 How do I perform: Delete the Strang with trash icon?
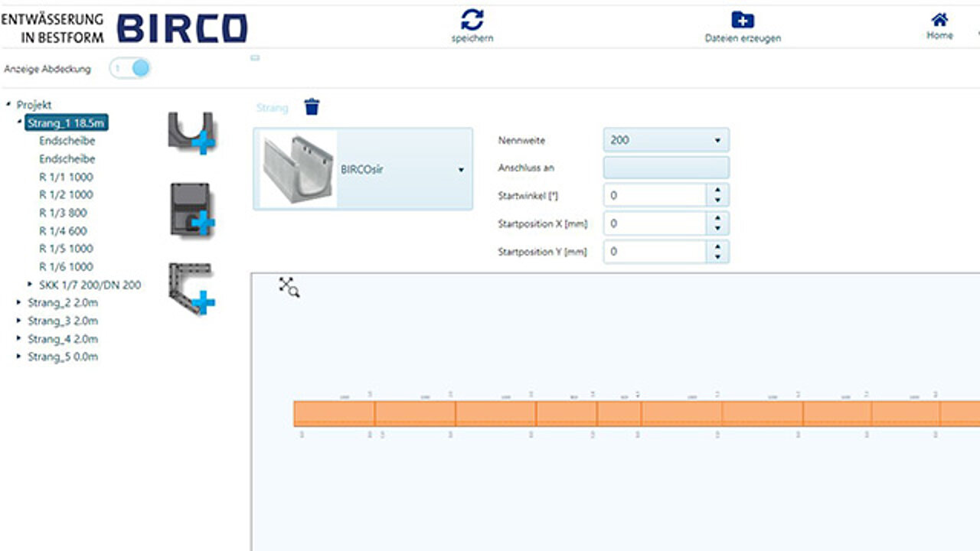(312, 107)
